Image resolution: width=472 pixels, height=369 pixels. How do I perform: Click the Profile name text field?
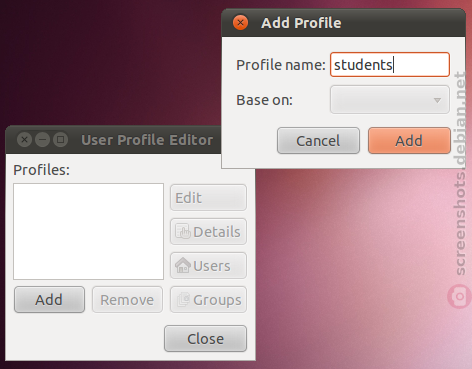click(390, 64)
